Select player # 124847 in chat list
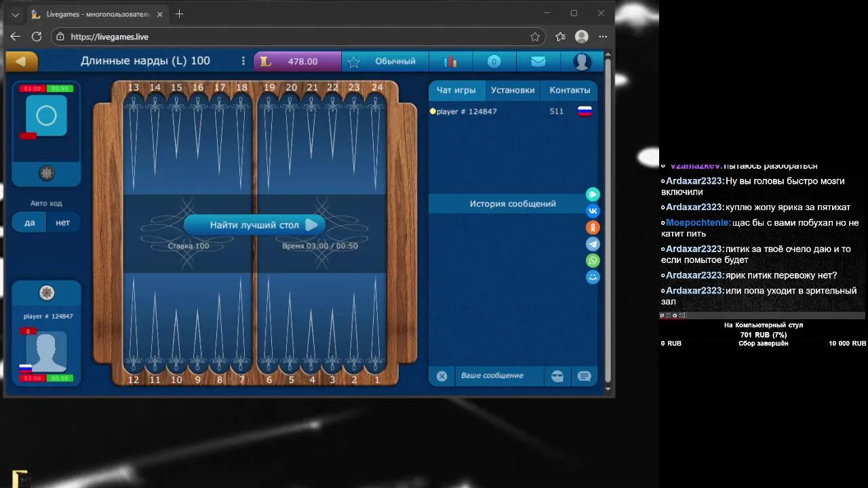Image resolution: width=868 pixels, height=488 pixels. tap(467, 111)
